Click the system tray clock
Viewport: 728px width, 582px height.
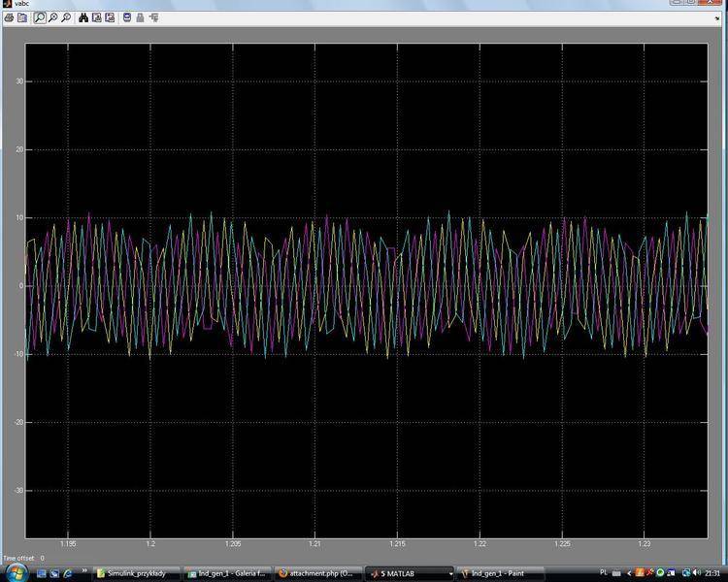coord(712,573)
